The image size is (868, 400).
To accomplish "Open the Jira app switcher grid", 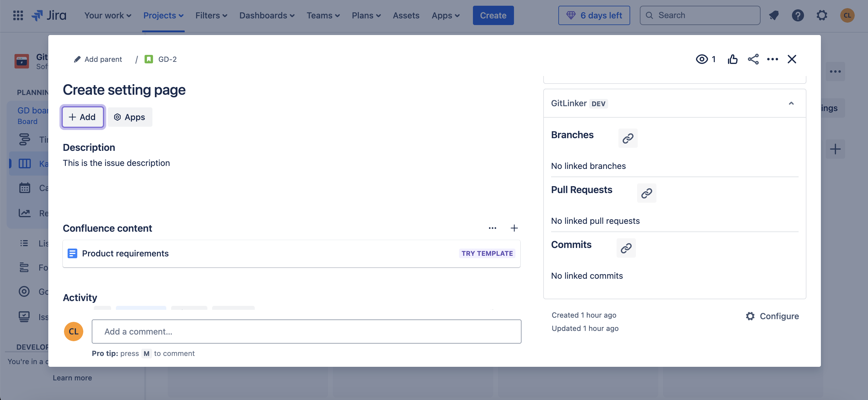I will [18, 15].
